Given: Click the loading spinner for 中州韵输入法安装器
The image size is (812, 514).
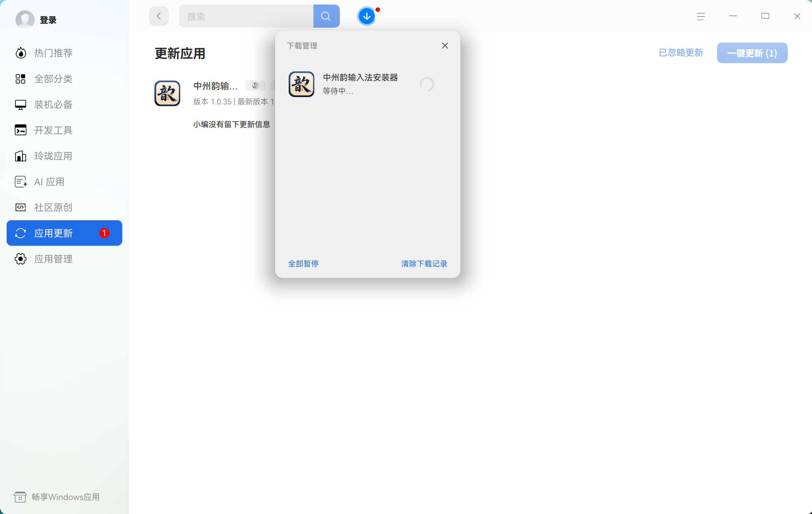Looking at the screenshot, I should [427, 84].
